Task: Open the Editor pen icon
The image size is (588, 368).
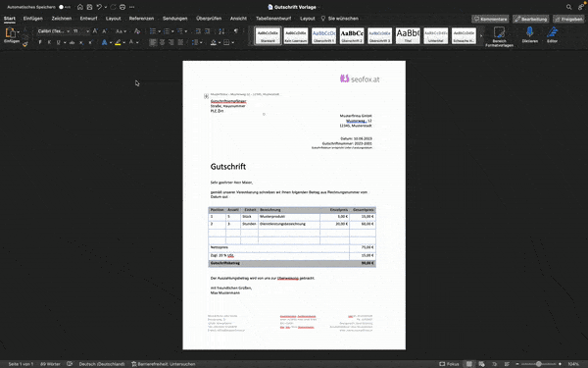Action: pyautogui.click(x=552, y=34)
